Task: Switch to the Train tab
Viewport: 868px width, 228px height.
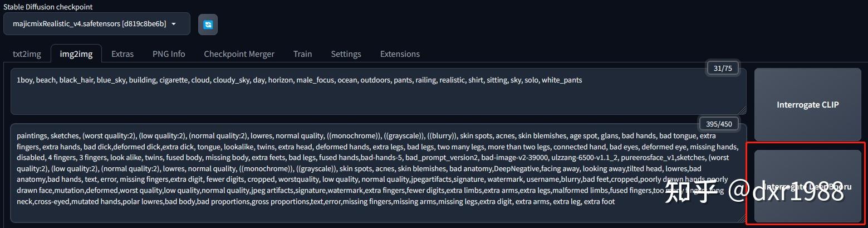Action: point(302,54)
